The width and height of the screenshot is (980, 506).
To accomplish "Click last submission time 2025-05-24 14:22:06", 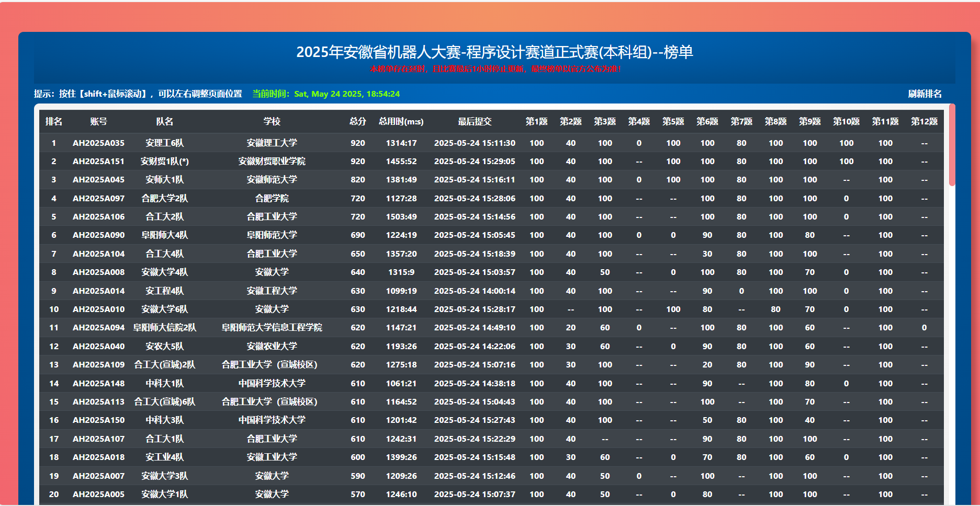I will (475, 346).
